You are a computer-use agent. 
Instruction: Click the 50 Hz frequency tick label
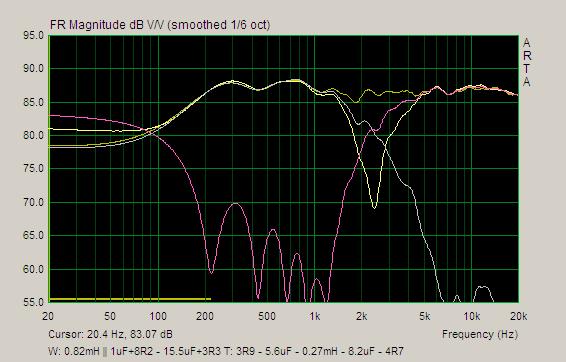pyautogui.click(x=110, y=317)
